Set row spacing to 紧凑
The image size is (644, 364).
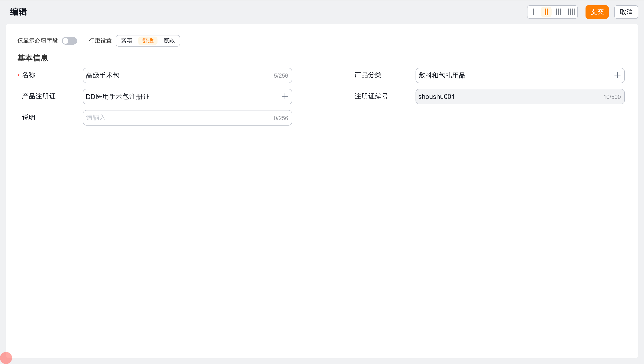point(127,41)
